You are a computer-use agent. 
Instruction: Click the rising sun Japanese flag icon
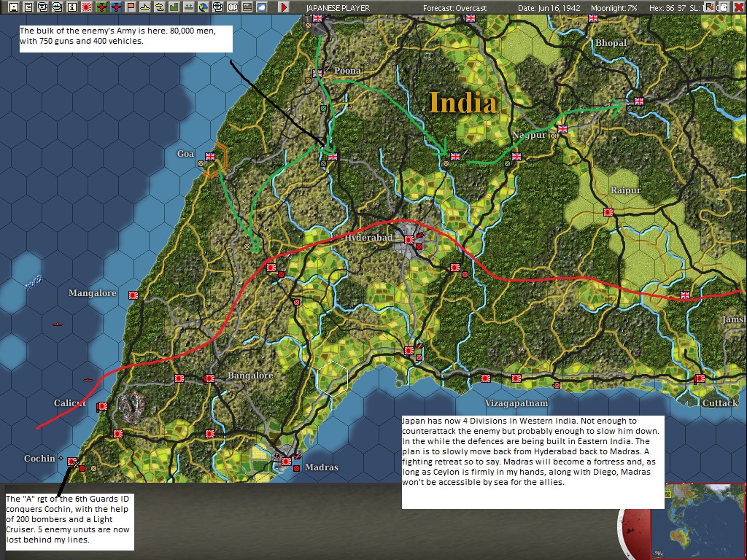pos(87,7)
